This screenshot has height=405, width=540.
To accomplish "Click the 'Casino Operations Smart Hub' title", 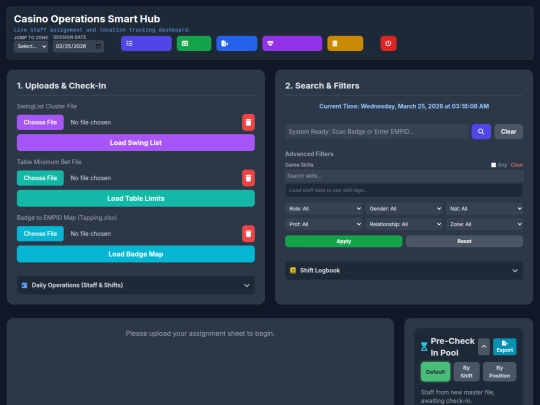I will coord(87,19).
